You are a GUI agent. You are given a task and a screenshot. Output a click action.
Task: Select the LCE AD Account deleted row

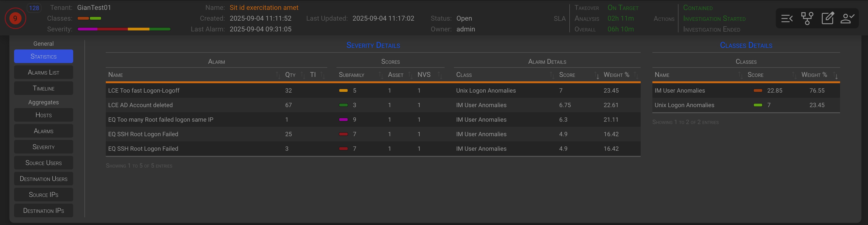[x=140, y=105]
